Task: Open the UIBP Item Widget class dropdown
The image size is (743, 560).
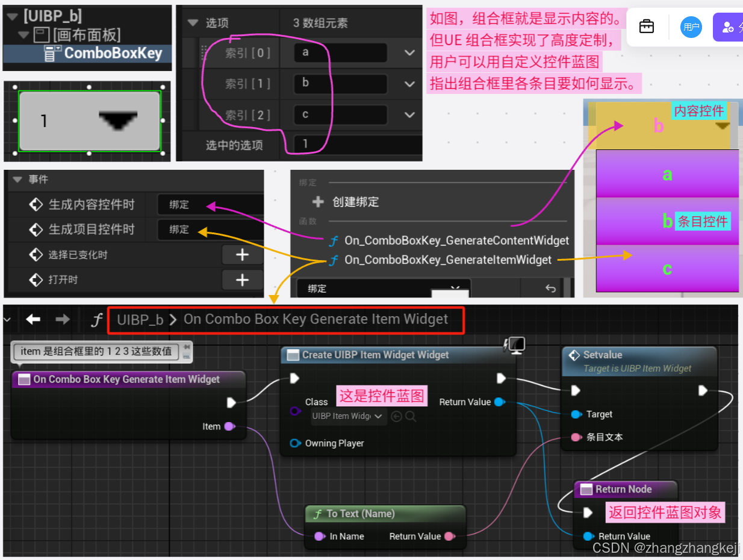Action: coord(347,416)
